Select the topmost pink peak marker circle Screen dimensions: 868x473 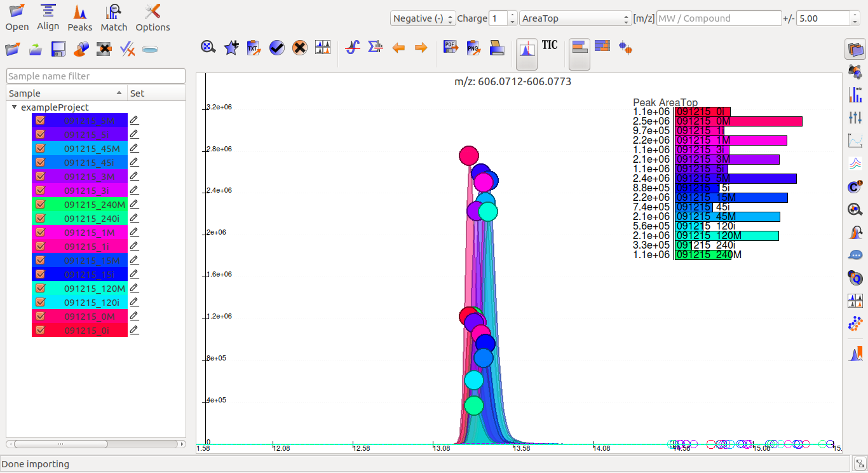click(x=469, y=155)
